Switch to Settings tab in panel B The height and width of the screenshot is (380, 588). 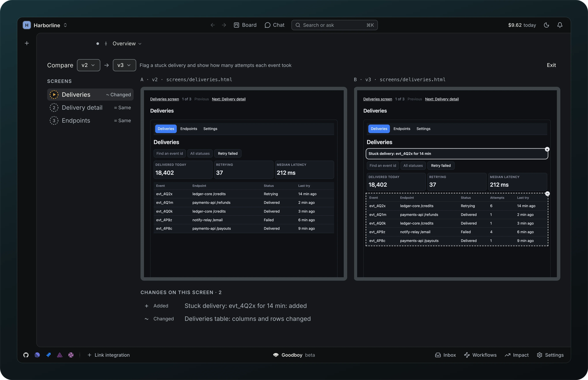(x=423, y=129)
